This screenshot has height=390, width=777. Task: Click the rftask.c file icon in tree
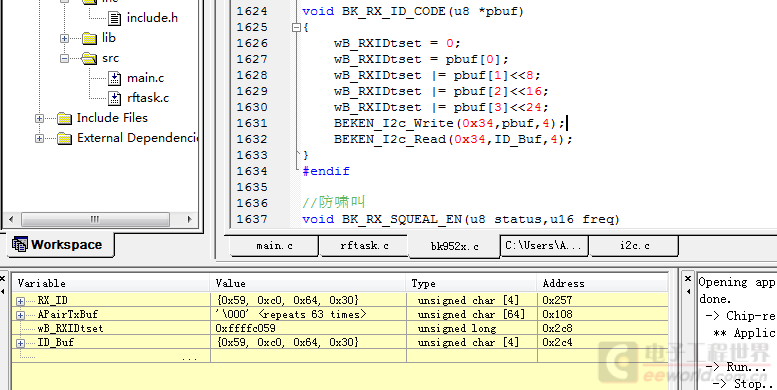pos(114,98)
